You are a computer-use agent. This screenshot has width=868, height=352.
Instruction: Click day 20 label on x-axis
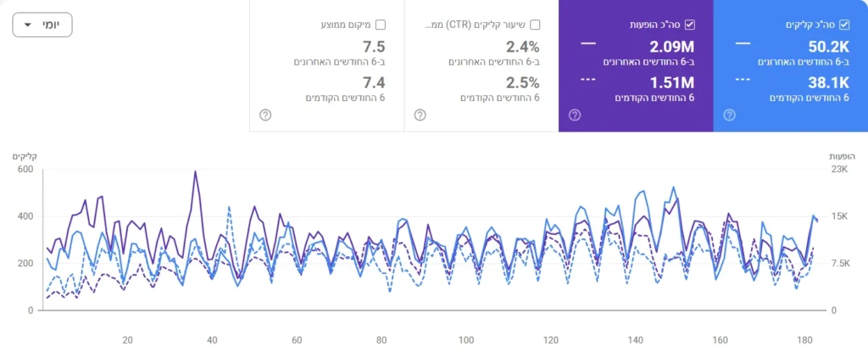[x=127, y=340]
